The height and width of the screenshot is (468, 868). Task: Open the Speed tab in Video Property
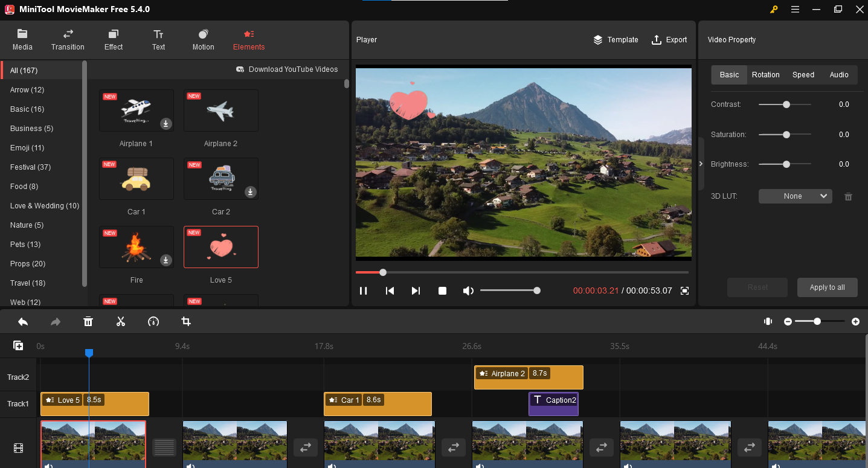[x=803, y=74]
